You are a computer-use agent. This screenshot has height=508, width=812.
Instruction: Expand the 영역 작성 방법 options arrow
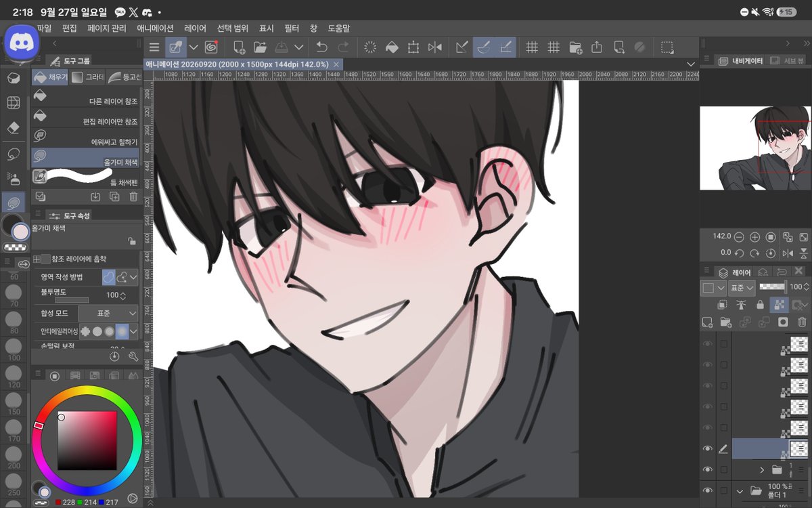134,277
